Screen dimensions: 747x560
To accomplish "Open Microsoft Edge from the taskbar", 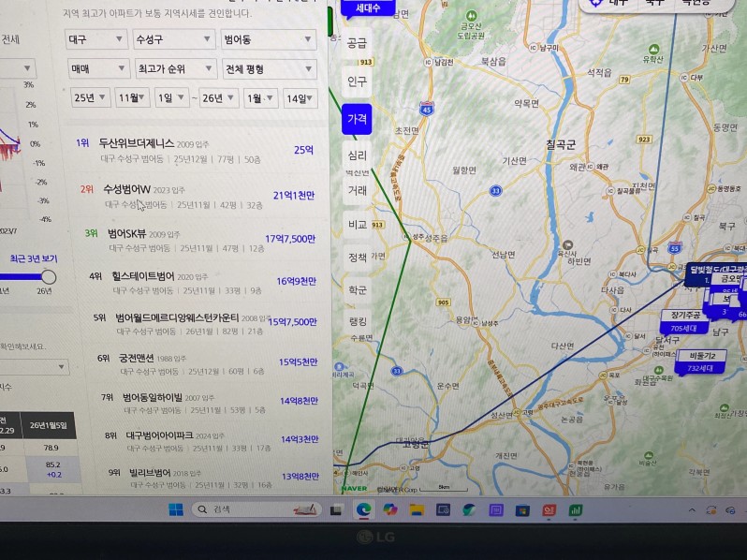I will tap(364, 510).
